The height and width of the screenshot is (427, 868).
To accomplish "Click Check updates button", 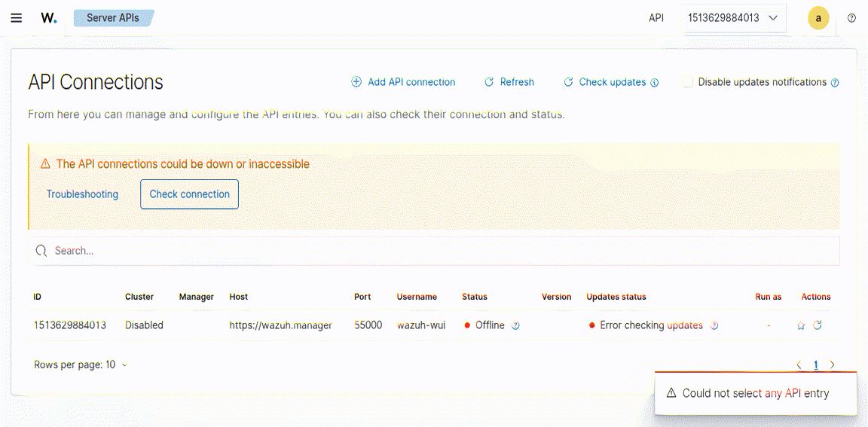I will [604, 82].
